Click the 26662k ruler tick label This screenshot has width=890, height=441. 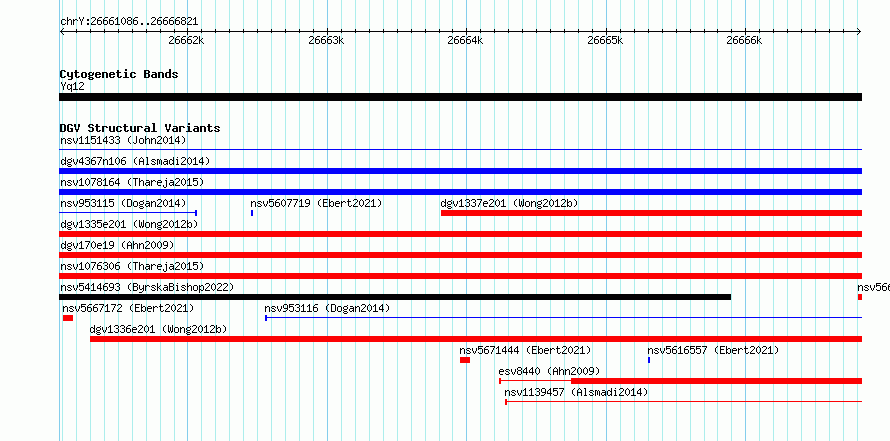click(187, 41)
